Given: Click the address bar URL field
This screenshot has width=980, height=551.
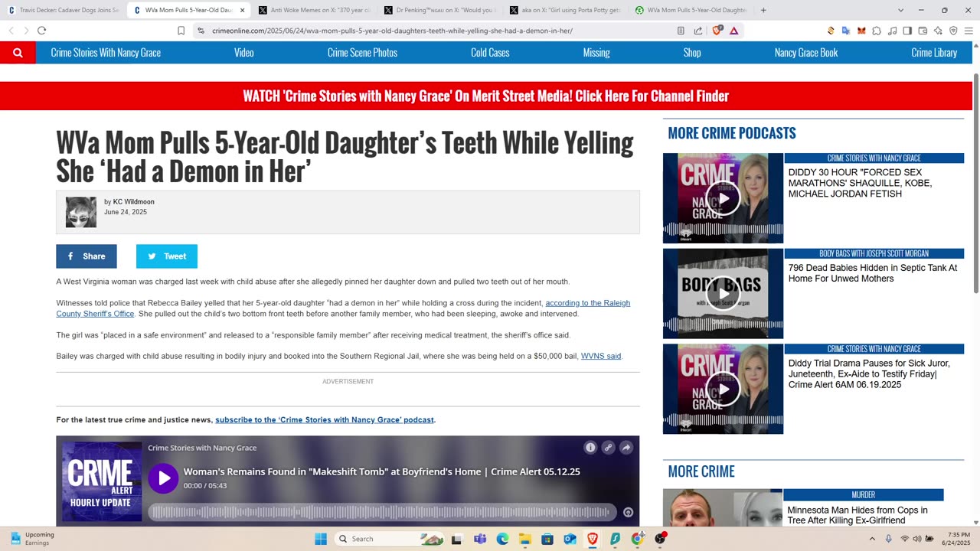Looking at the screenshot, I should tap(436, 31).
